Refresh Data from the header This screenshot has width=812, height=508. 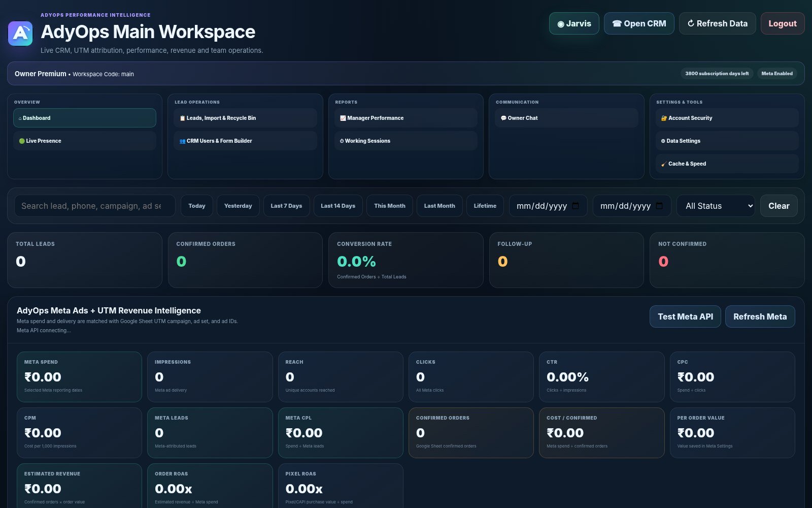pyautogui.click(x=717, y=23)
